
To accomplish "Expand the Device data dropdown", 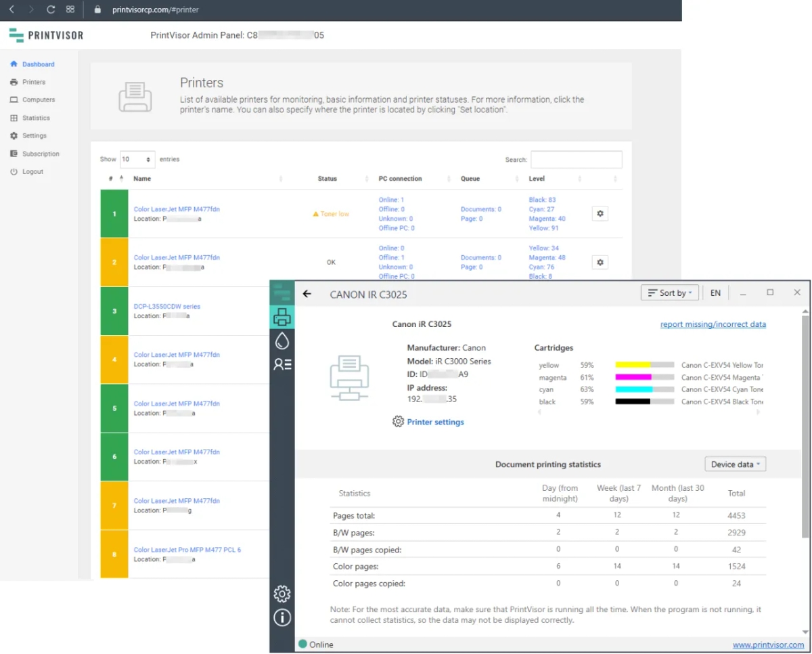I will coord(735,464).
